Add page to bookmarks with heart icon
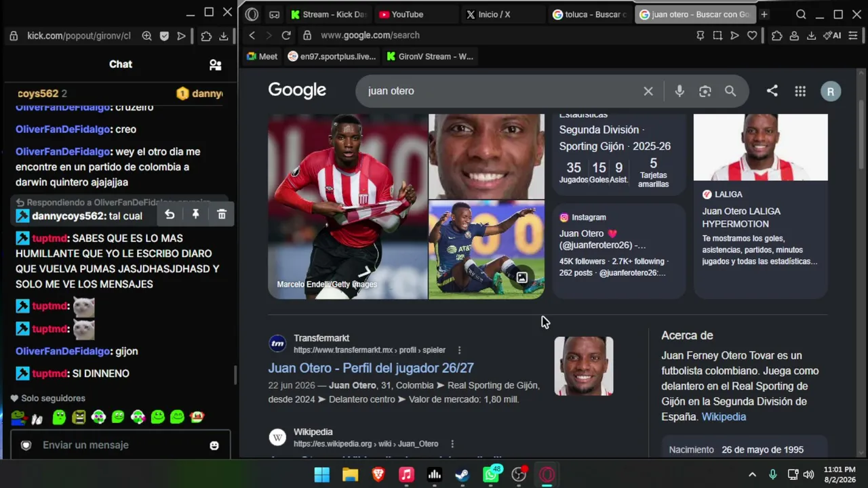868x488 pixels. 752,35
